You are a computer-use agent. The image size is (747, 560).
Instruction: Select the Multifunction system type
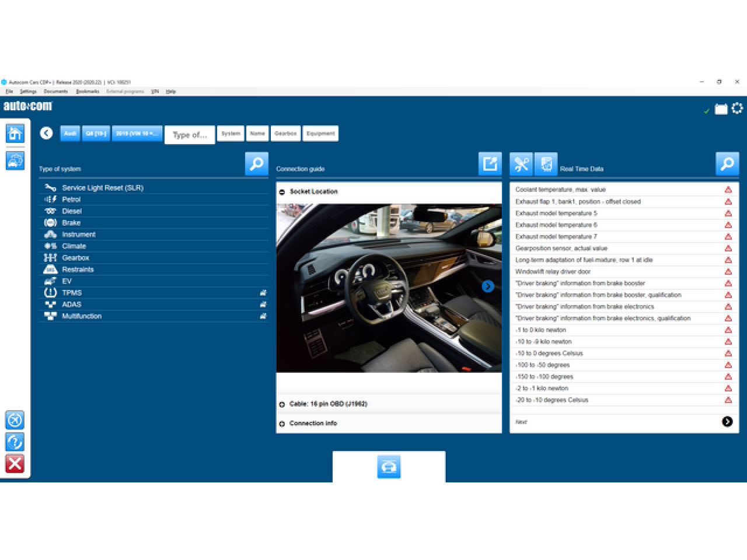tap(154, 316)
